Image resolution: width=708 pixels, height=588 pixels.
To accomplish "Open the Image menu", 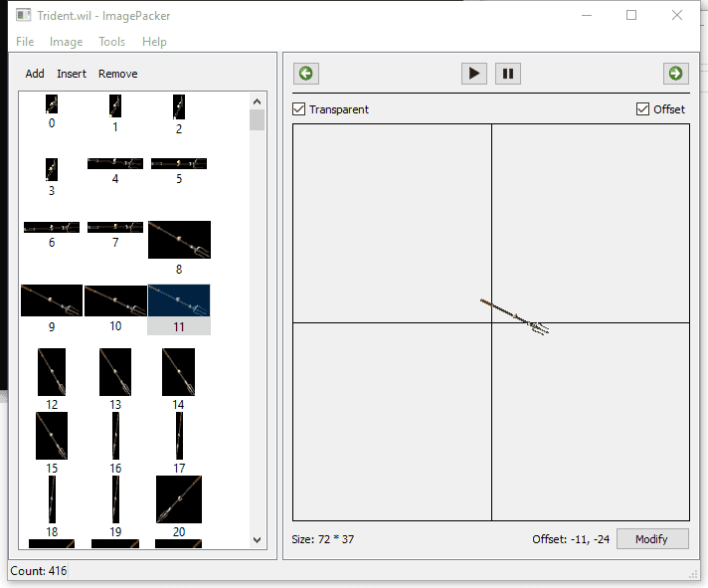I will [x=66, y=42].
